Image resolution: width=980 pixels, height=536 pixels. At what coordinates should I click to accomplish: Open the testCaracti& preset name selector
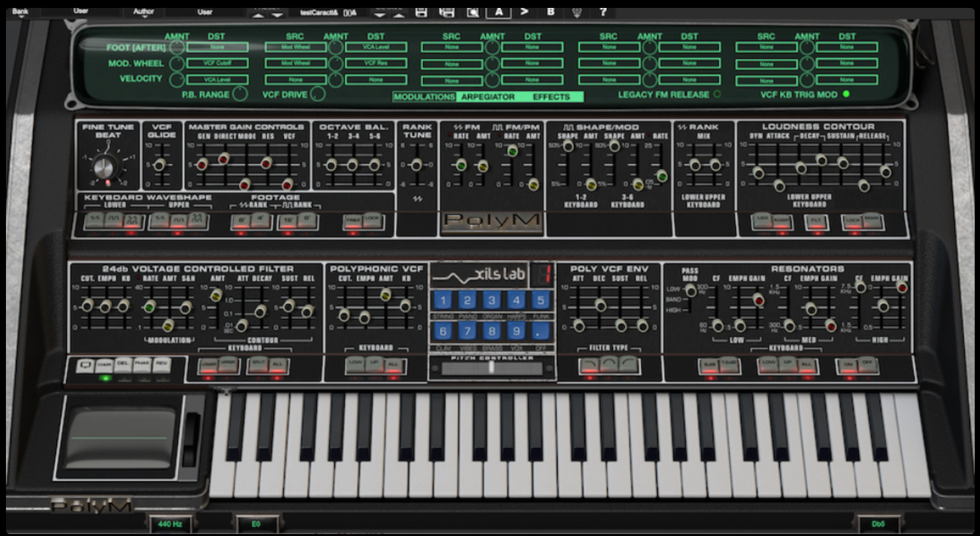pyautogui.click(x=328, y=12)
